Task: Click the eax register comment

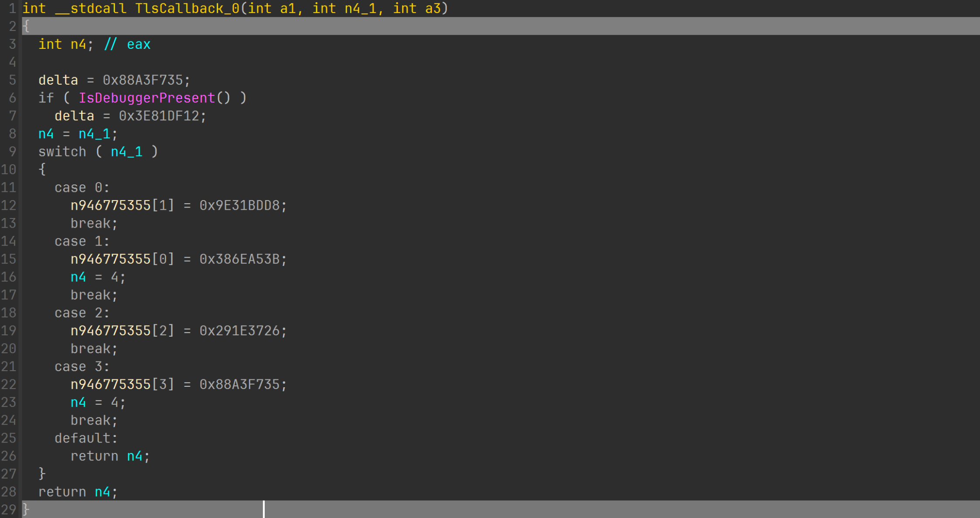Action: (139, 44)
